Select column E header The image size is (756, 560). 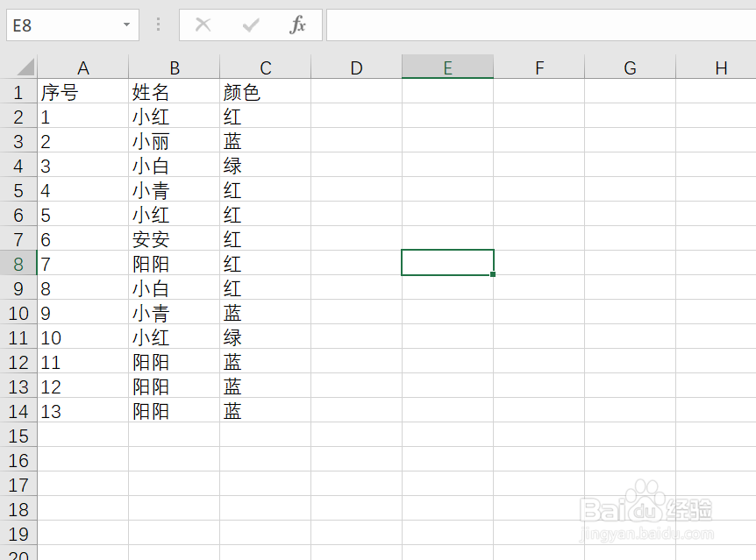pos(447,67)
